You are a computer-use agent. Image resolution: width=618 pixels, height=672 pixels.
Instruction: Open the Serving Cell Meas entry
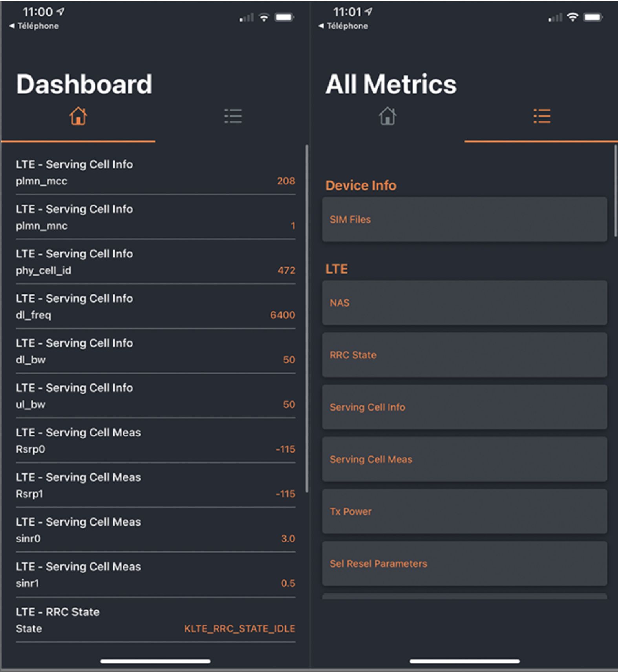[x=464, y=459]
